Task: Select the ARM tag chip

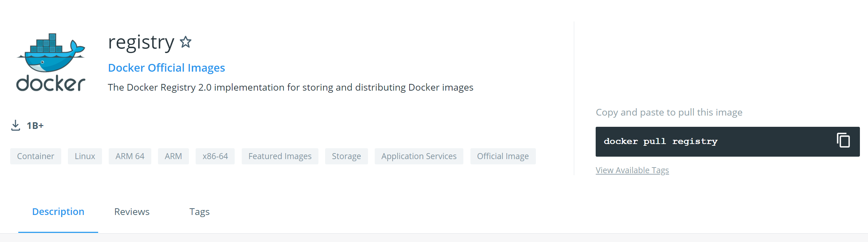Action: (x=173, y=156)
